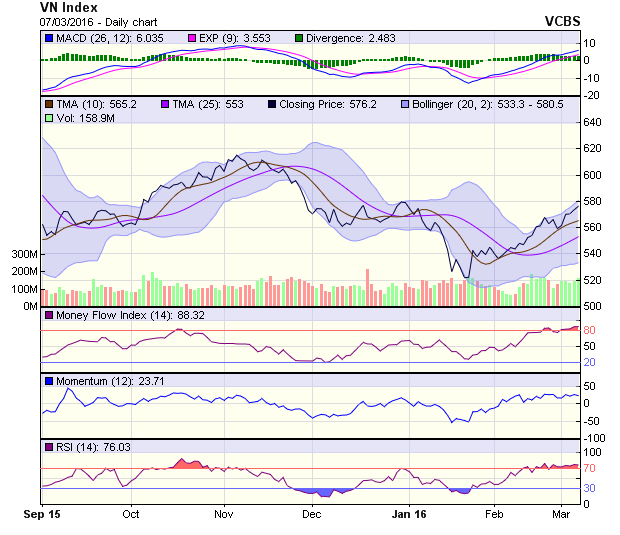Click the RSI (14) legend swatch
Image resolution: width=620 pixels, height=535 pixels.
(x=49, y=446)
